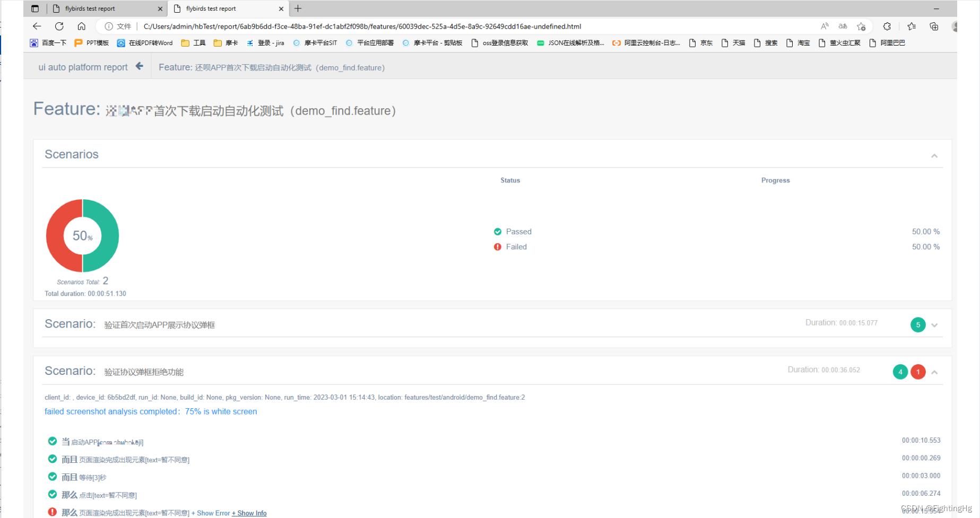Open the collections icon
980x518 pixels.
(x=934, y=26)
